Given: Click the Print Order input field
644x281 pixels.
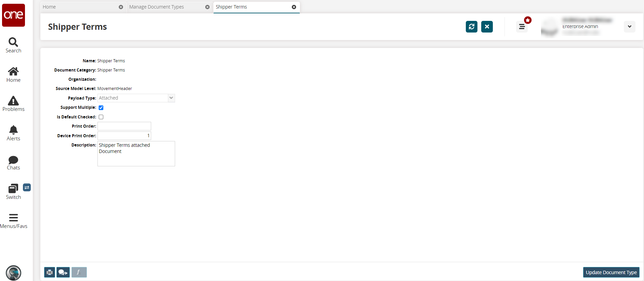Looking at the screenshot, I should pyautogui.click(x=124, y=126).
